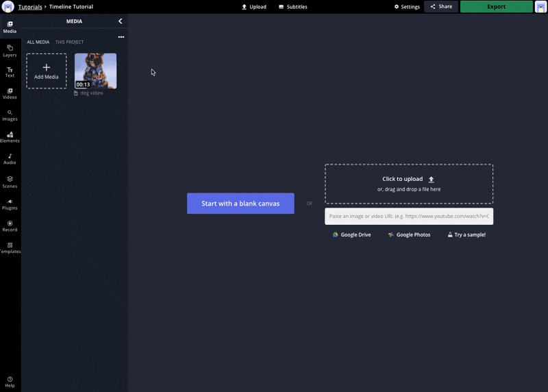
Task: Open the Videos sidebar panel
Action: 10,93
